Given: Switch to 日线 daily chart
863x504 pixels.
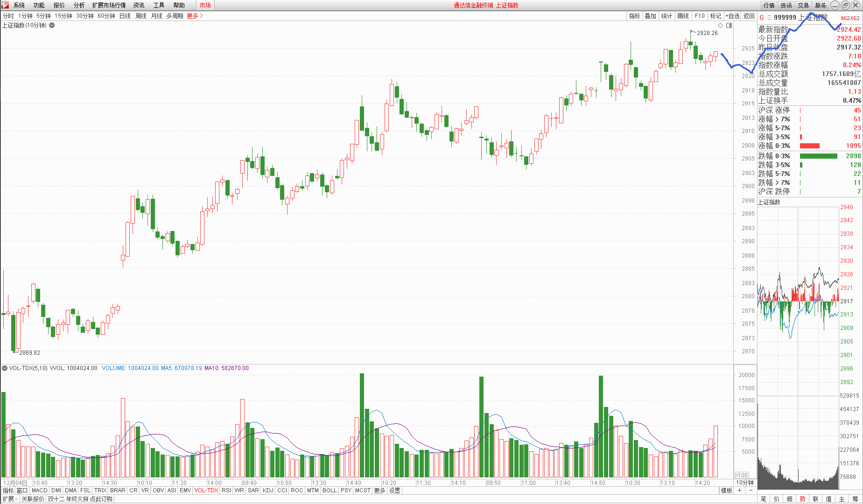Looking at the screenshot, I should tap(125, 16).
